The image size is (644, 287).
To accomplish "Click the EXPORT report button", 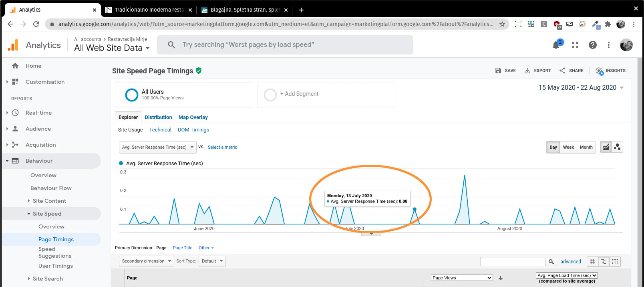I will (537, 71).
